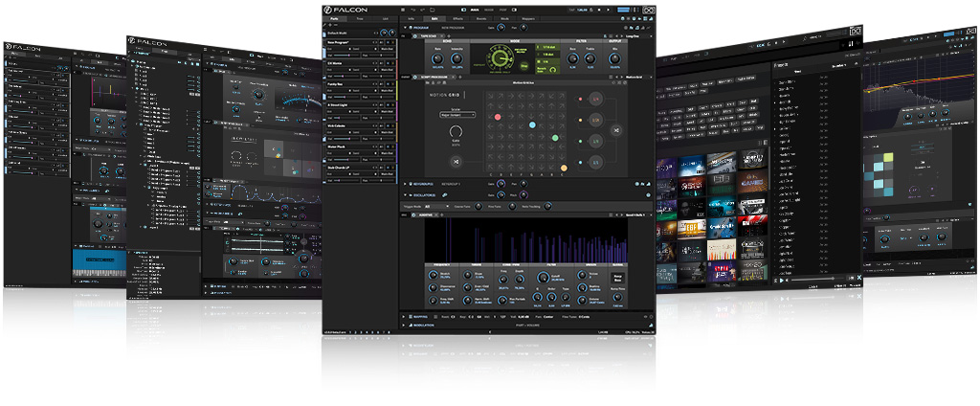980x406 pixels.
Task: Toggle the right sidebar panel icon beside PERF
Action: (514, 10)
